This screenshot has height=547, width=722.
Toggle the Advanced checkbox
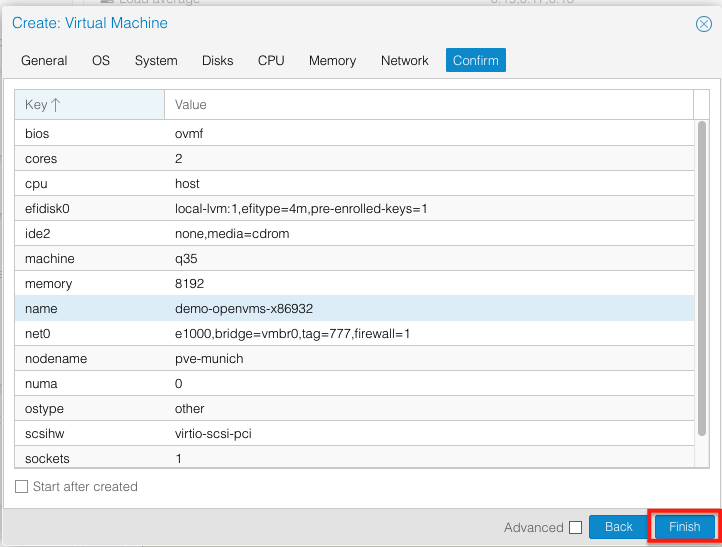click(575, 527)
